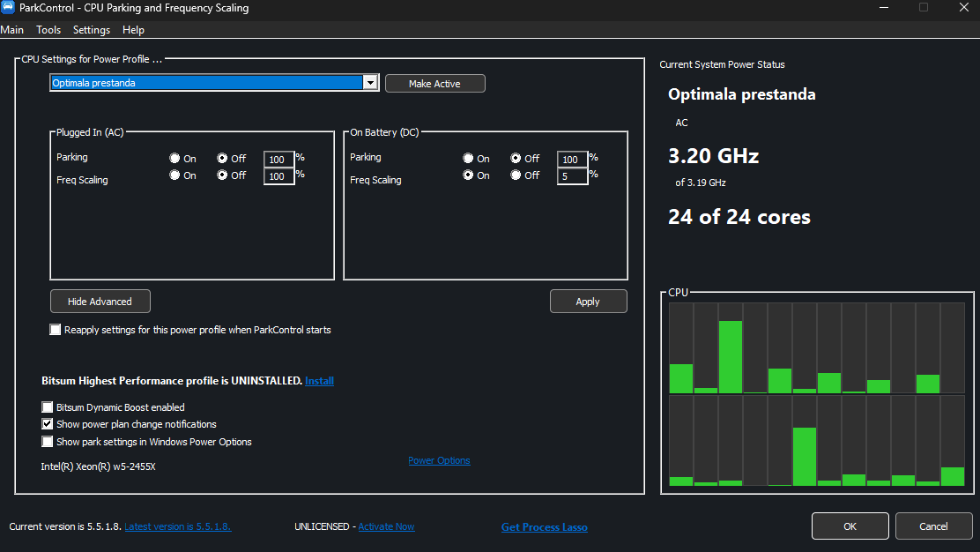Open the Tools menu
Viewport: 980px width, 552px height.
pos(48,30)
